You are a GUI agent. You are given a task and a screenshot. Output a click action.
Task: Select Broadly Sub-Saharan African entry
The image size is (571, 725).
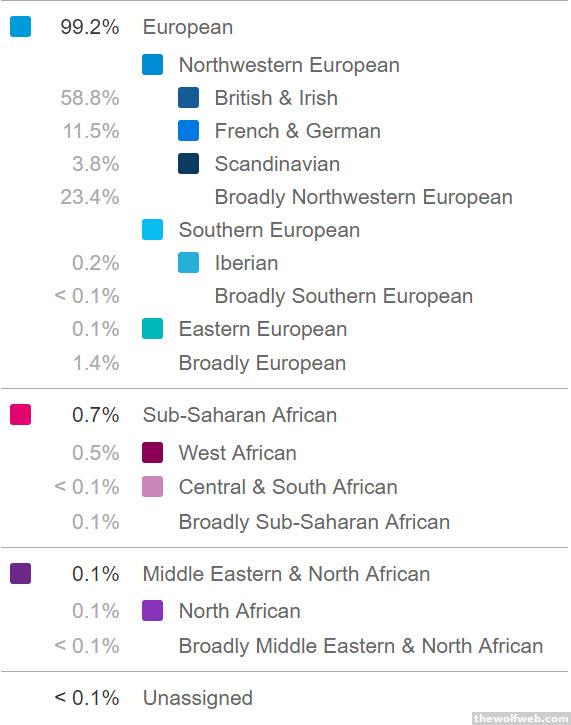coord(314,522)
